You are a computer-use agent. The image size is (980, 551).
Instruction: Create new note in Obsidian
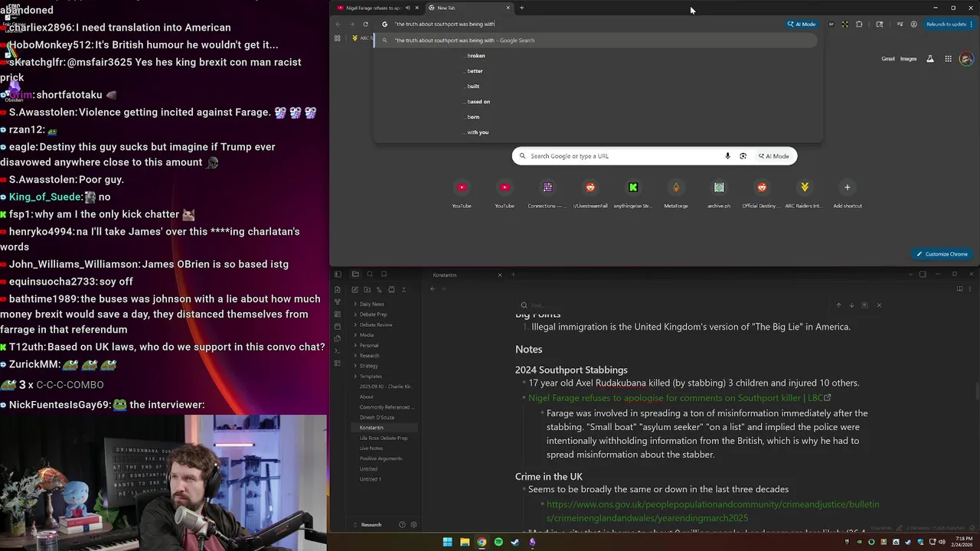point(354,289)
